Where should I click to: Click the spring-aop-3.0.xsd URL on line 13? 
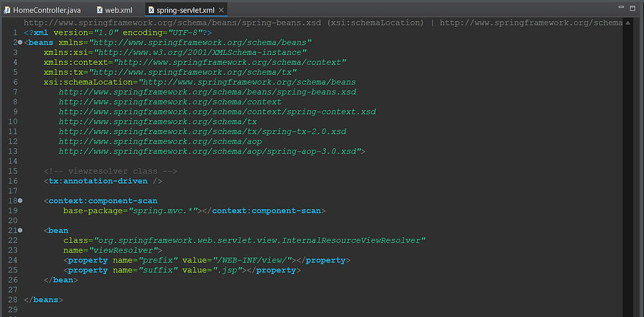210,152
